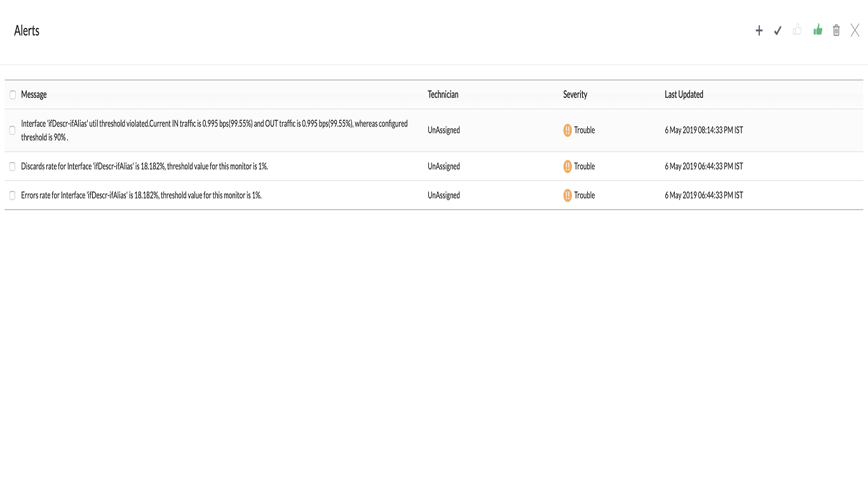868x488 pixels.
Task: Click the green thumbs-up acknowledge icon
Action: pyautogui.click(x=817, y=30)
